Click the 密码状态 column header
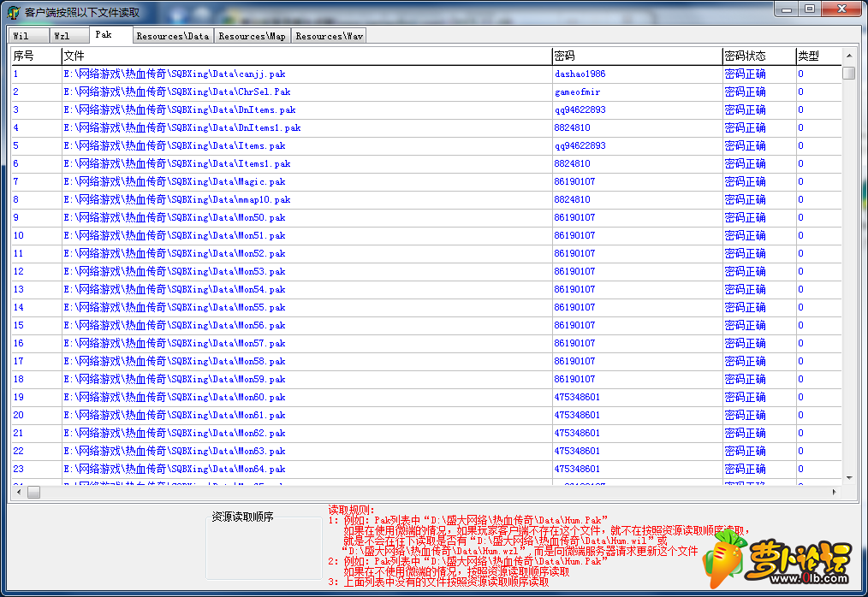 coord(759,56)
